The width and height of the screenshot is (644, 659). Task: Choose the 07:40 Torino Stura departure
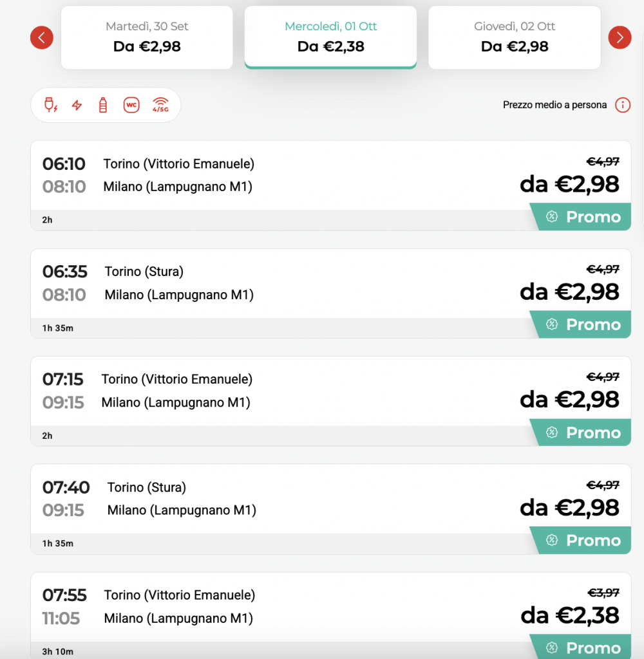tap(330, 509)
